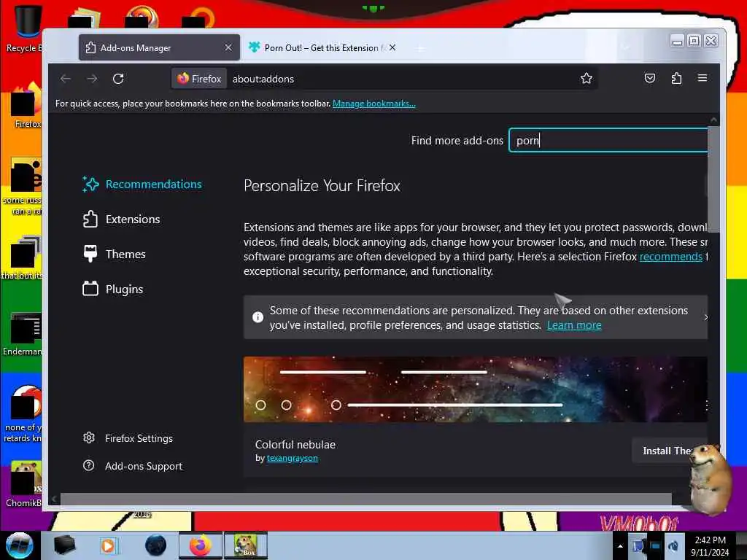Click the taskbar clock showing 2:42 PM
747x560 pixels.
[710, 546]
